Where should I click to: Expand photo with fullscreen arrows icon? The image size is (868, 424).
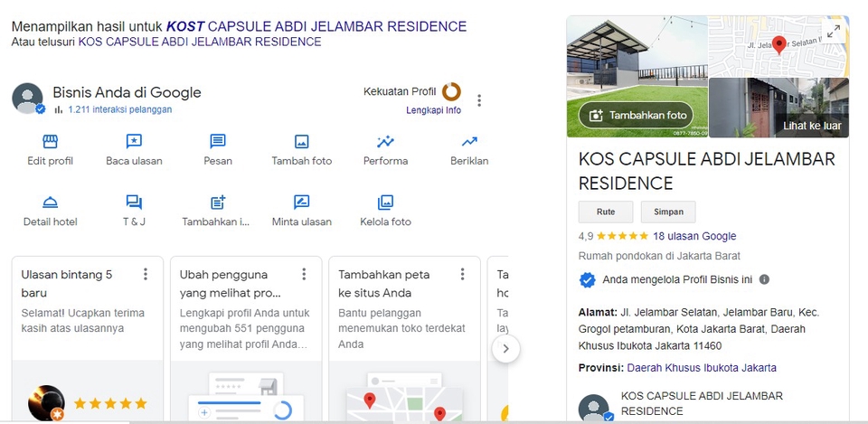(833, 32)
